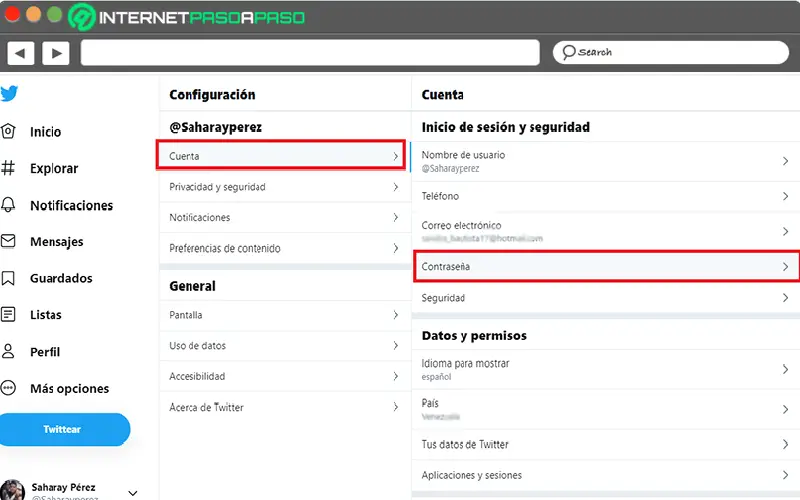Open Perfil person icon
The width and height of the screenshot is (800, 500).
[9, 352]
